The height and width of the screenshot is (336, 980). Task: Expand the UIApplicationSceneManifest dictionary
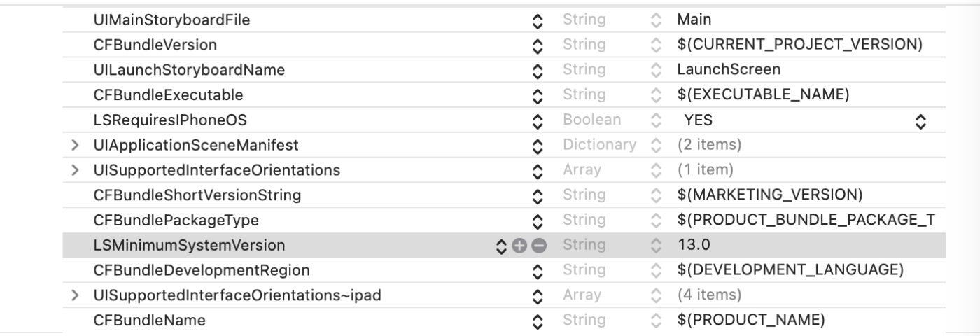click(75, 145)
